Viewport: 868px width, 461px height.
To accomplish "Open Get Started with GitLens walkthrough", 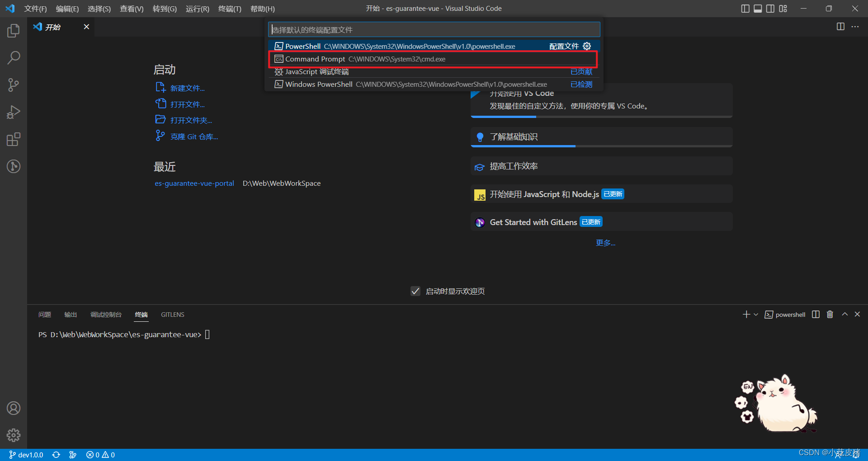I will [602, 222].
